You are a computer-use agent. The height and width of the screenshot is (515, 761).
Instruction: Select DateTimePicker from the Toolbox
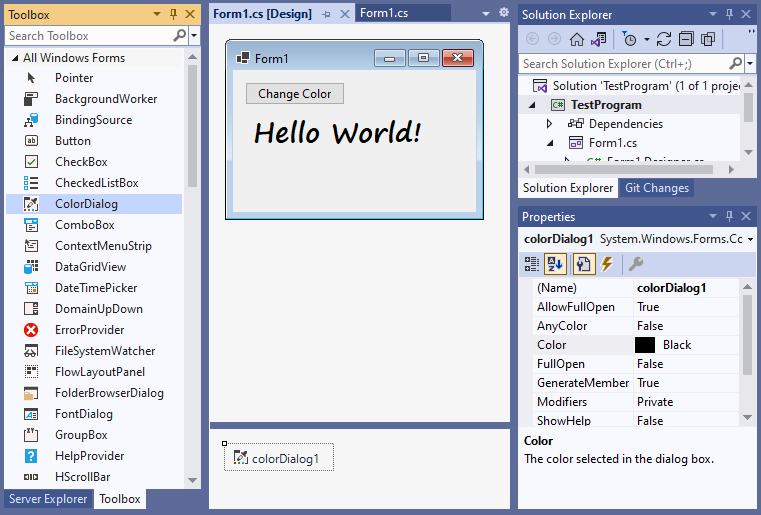click(96, 288)
